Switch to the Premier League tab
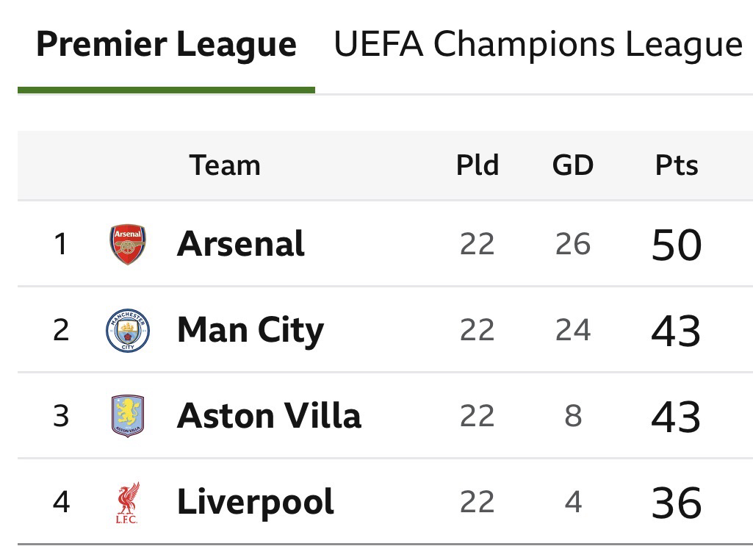753x560 pixels. pos(166,46)
